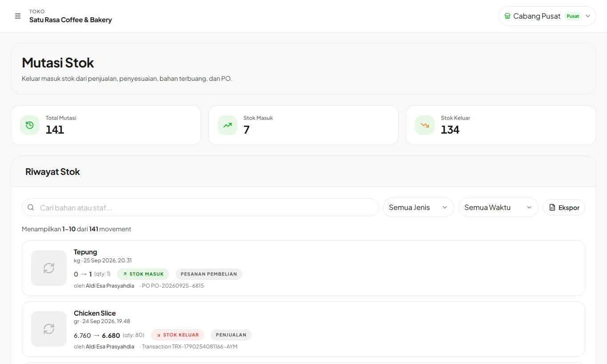Click PO number PO-20260925-6815
Image resolution: width=607 pixels, height=364 pixels.
173,286
